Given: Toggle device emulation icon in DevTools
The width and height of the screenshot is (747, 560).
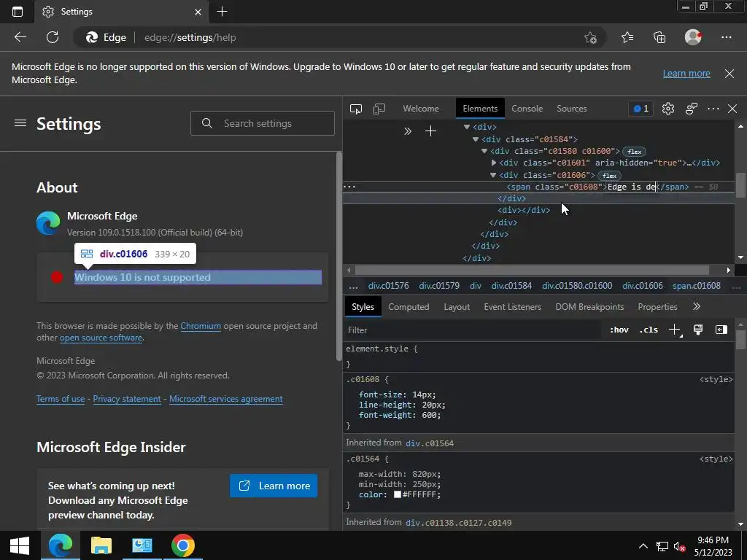Looking at the screenshot, I should pos(379,109).
